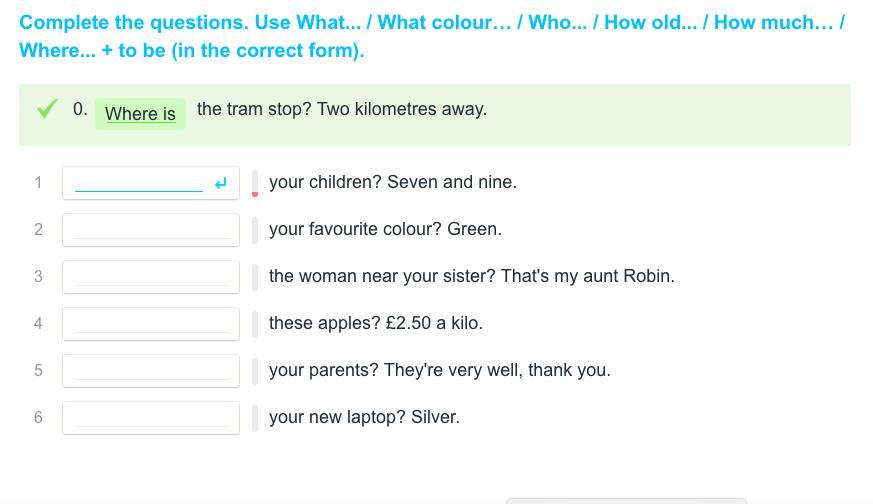This screenshot has width=873, height=504.
Task: Click the input next to 'your parents?'
Action: pos(150,371)
